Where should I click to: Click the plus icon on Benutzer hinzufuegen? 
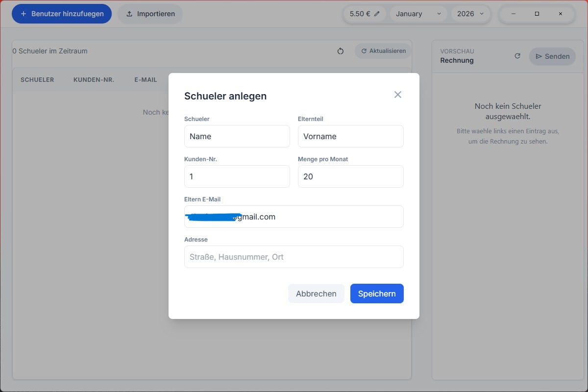pos(23,14)
